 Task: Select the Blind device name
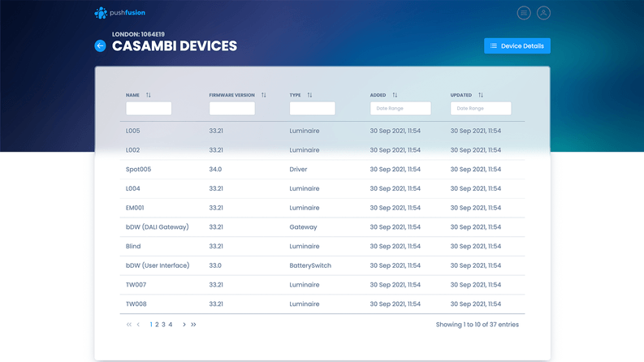coord(133,246)
